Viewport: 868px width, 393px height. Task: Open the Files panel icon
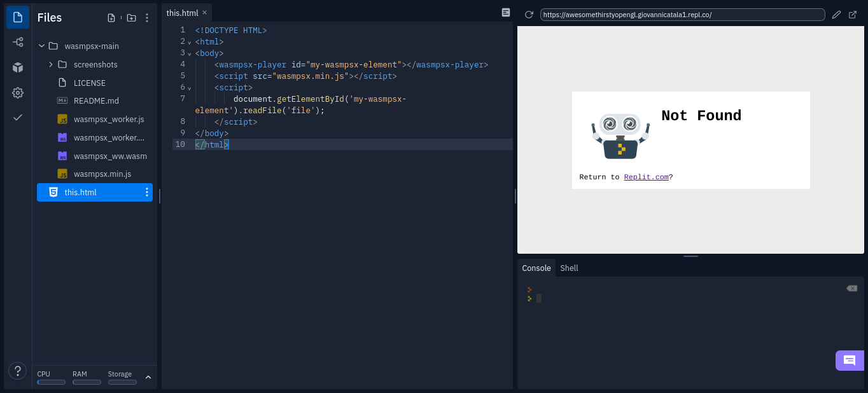pos(17,17)
